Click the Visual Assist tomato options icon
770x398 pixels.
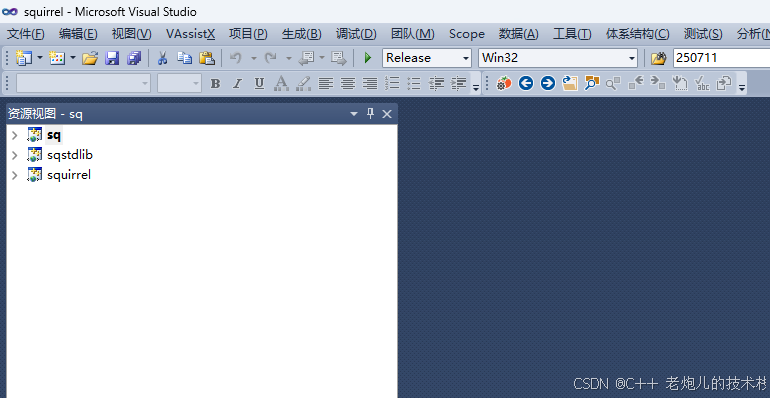pyautogui.click(x=504, y=83)
